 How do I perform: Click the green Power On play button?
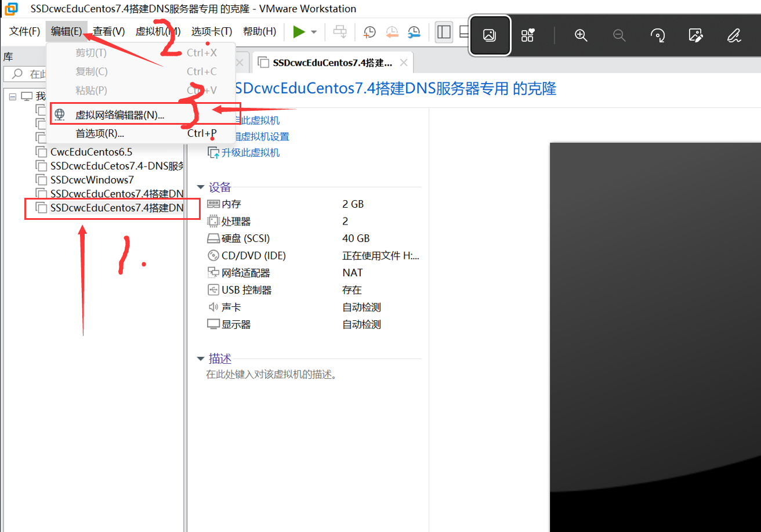coord(299,31)
